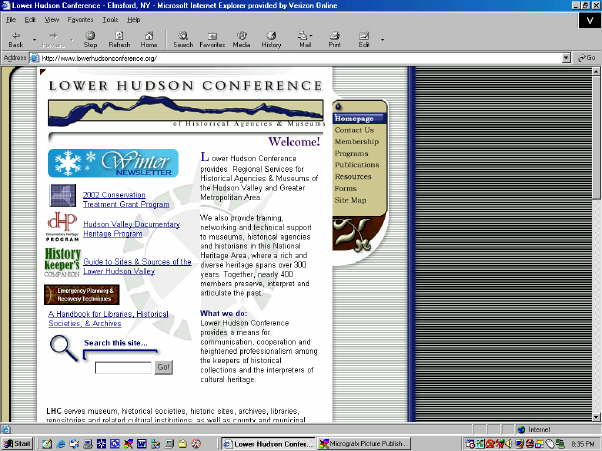Open Handbook for Libraries, Historical Societies link

click(x=108, y=319)
